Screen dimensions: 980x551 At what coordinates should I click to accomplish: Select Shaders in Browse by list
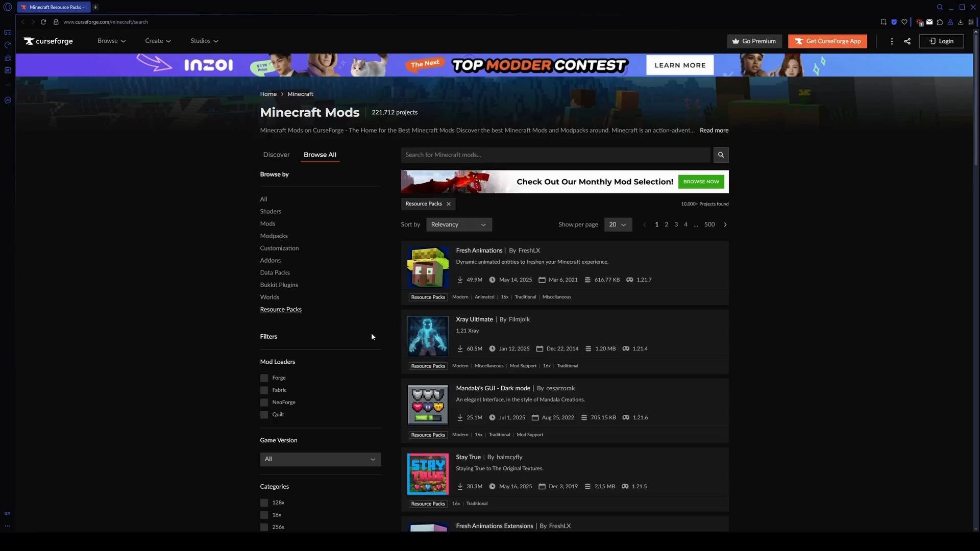click(271, 211)
